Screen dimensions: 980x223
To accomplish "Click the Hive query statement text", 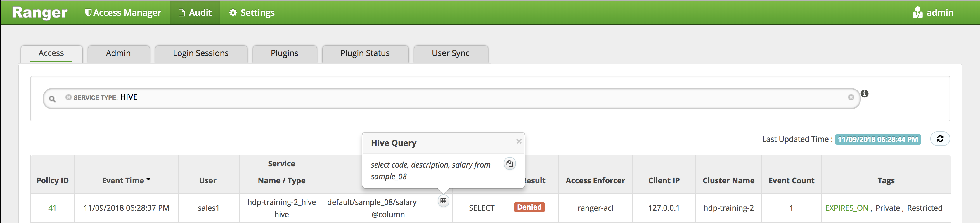I will pyautogui.click(x=431, y=170).
